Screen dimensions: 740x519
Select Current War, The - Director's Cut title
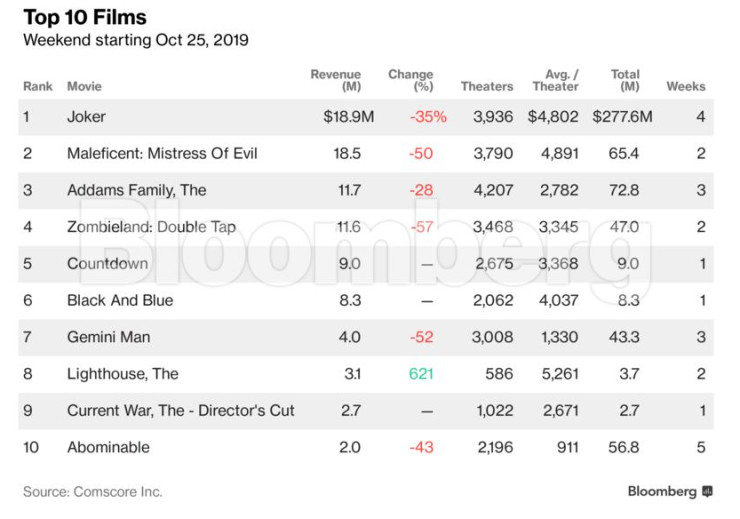tap(180, 410)
